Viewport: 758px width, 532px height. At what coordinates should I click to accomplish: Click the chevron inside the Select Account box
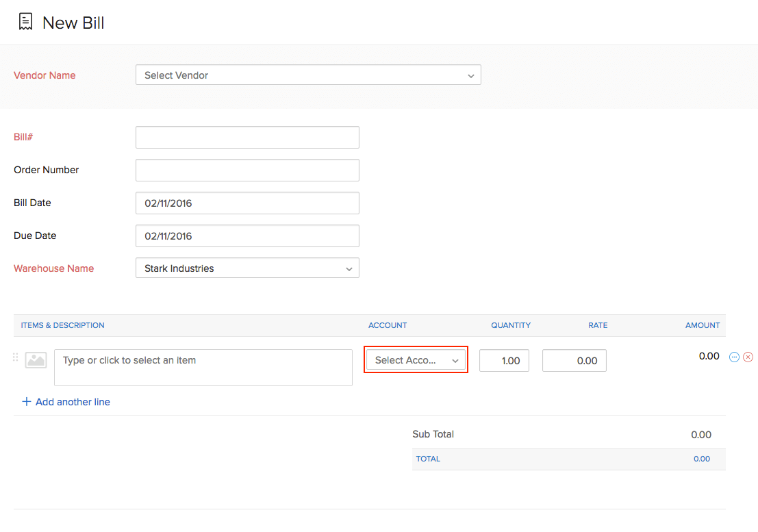click(455, 359)
